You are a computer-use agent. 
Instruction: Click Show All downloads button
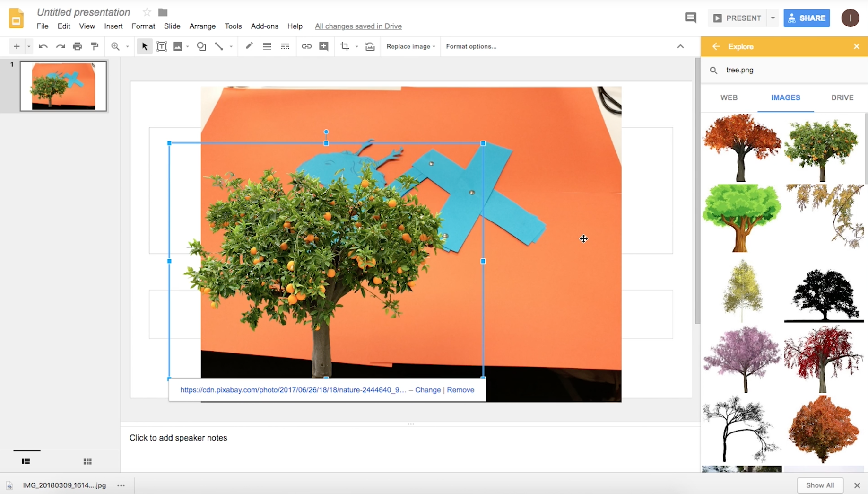click(x=820, y=485)
